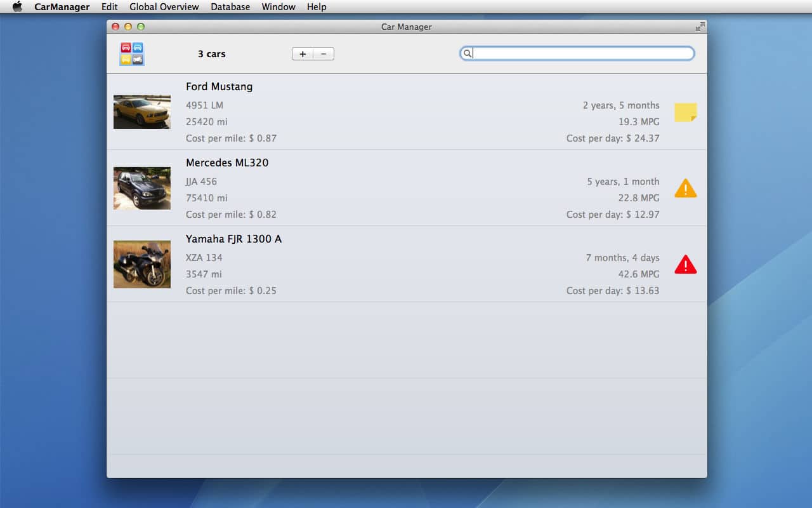Click the red warning triangle for Yamaha FJR
812x508 pixels.
point(686,264)
